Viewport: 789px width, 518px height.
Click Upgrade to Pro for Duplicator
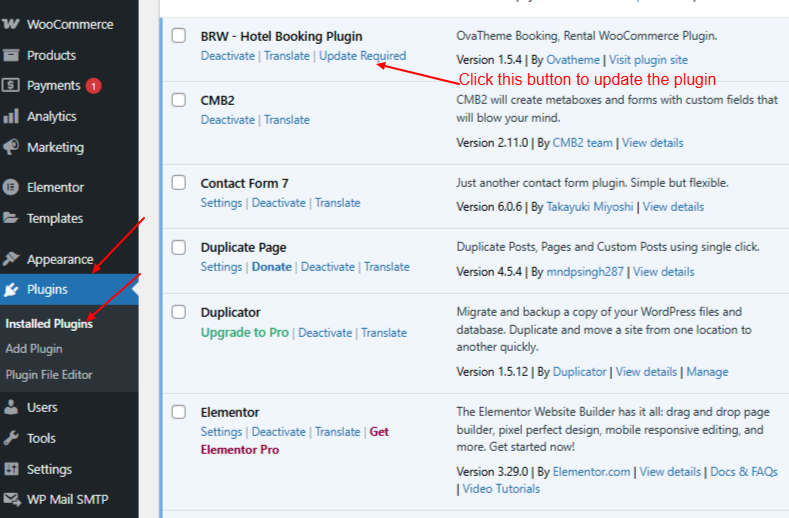[x=244, y=333]
